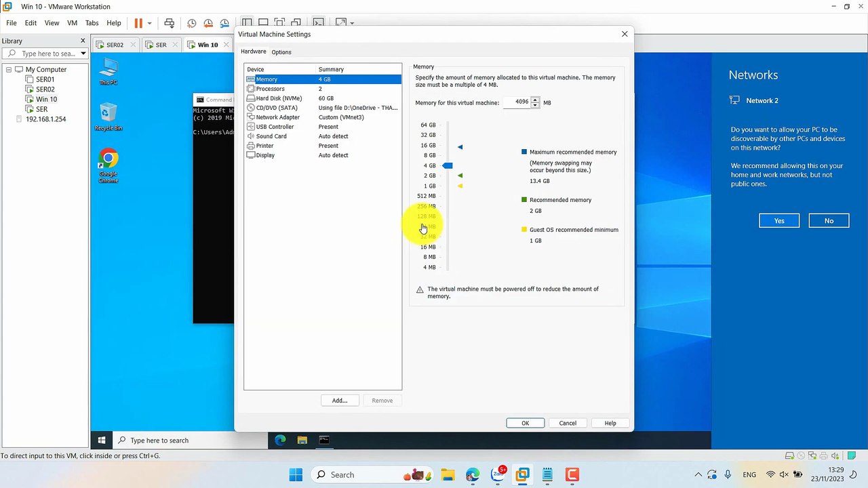Open the Snapshot Manager toolbar icon
Image resolution: width=868 pixels, height=488 pixels.
click(224, 23)
